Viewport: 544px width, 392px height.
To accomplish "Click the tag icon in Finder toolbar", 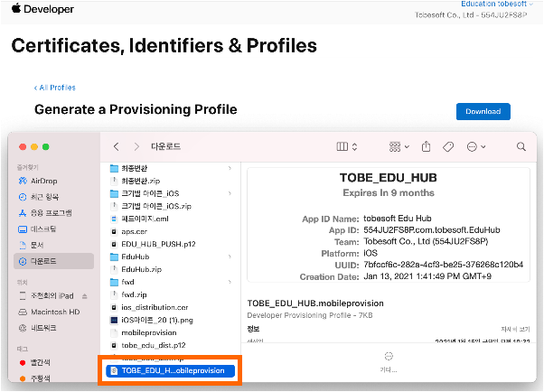I will click(448, 146).
